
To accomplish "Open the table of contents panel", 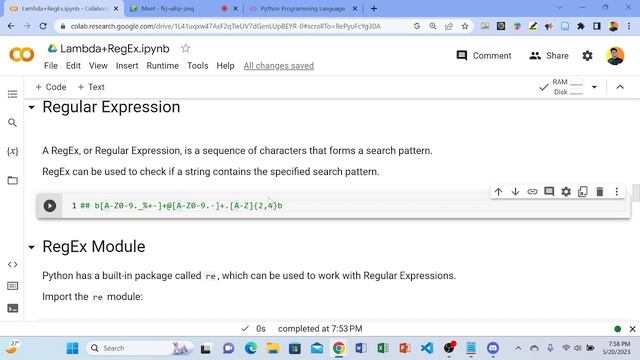I will coord(13,94).
